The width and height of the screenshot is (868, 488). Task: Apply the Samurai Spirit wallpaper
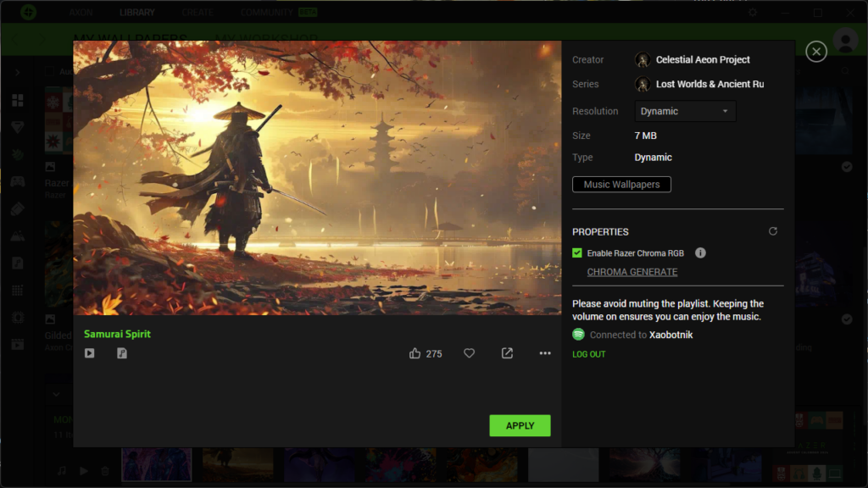[520, 425]
